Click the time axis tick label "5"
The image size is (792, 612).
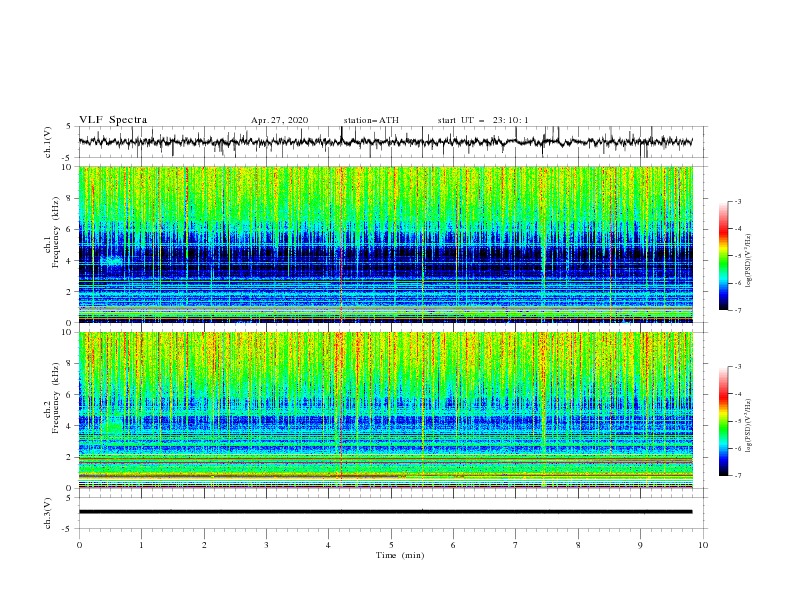(x=391, y=545)
